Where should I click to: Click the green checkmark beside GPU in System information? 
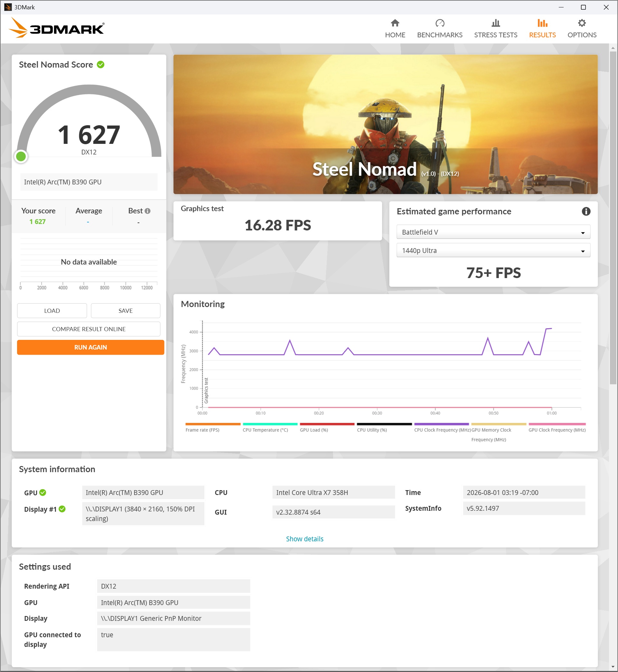pyautogui.click(x=43, y=492)
